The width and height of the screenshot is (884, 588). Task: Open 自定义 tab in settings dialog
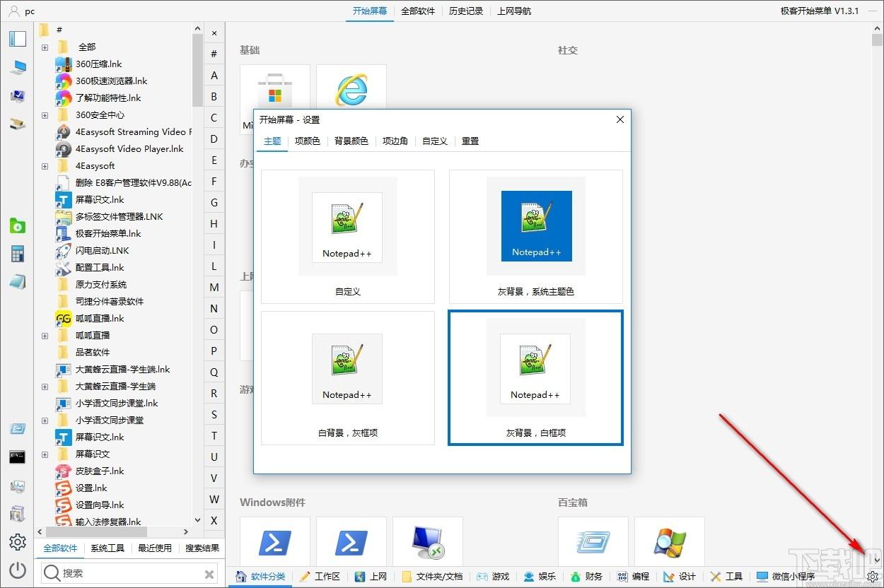(435, 141)
